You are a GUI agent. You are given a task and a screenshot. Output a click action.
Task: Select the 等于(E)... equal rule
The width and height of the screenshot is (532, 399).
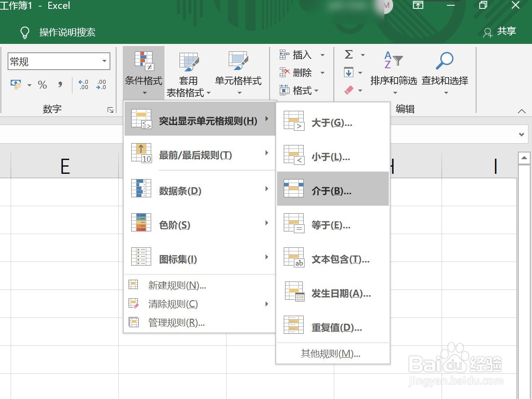pos(333,223)
